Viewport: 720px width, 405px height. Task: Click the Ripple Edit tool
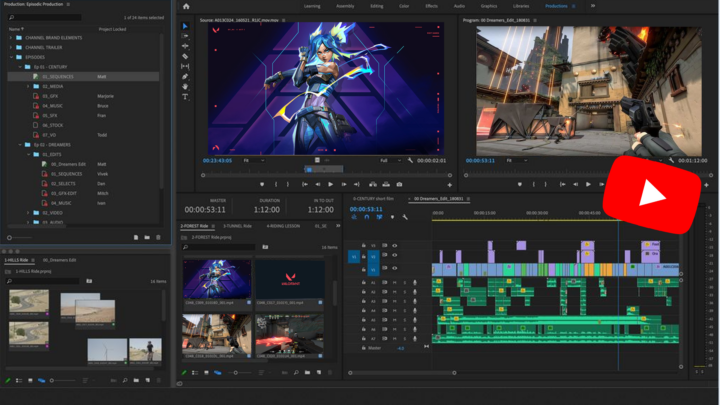[186, 46]
